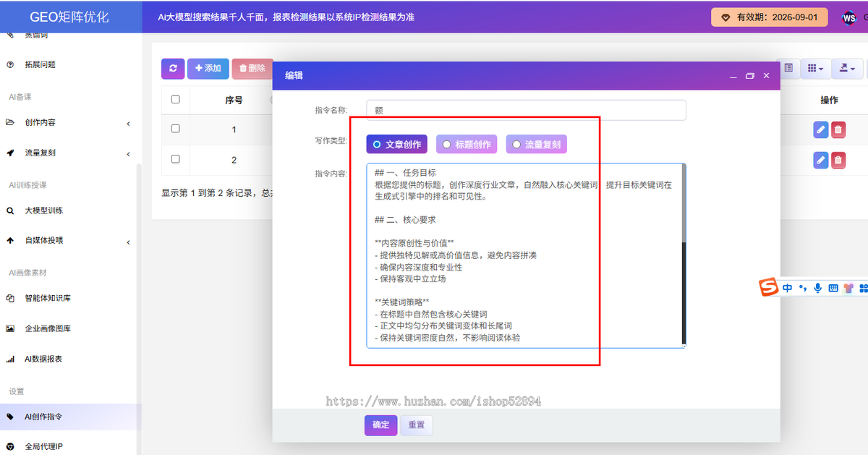Screen dimensions: 868x455
Task: Select the 文章创作 radio option
Action: pyautogui.click(x=396, y=144)
